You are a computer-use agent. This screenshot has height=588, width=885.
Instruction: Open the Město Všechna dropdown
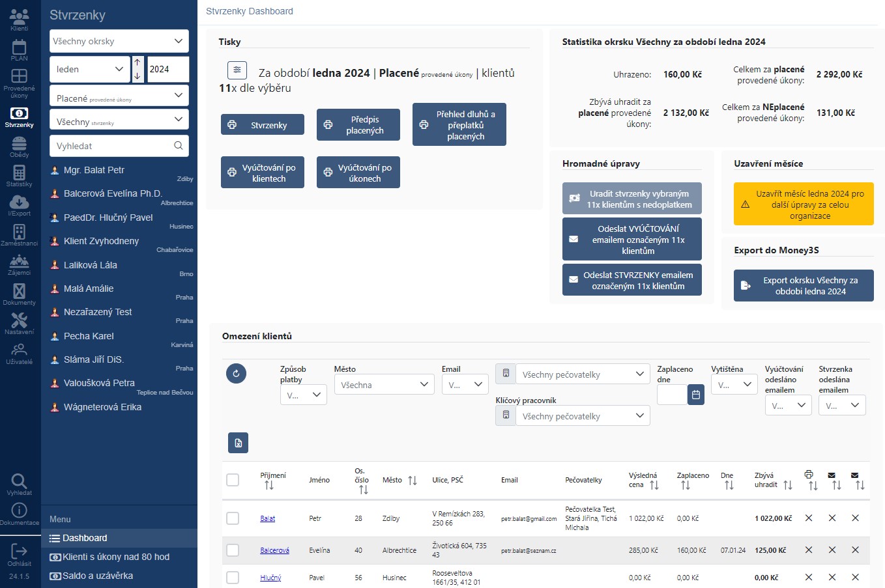point(384,384)
